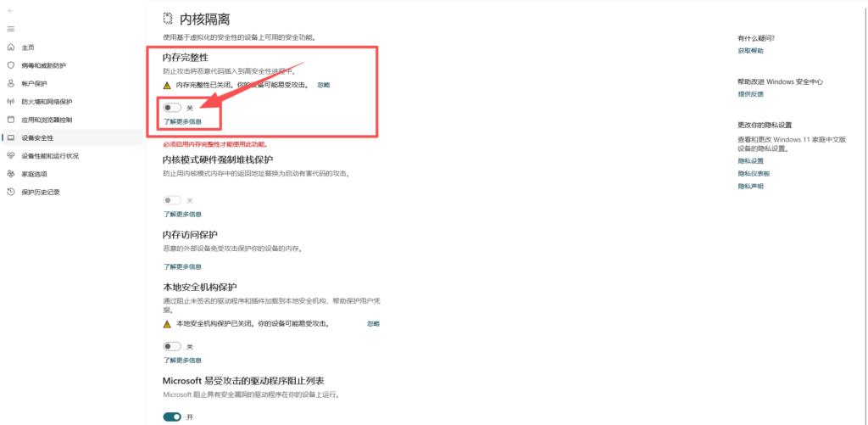Turn on 本地安全机构保护 toggle
This screenshot has height=425, width=868.
(x=172, y=346)
